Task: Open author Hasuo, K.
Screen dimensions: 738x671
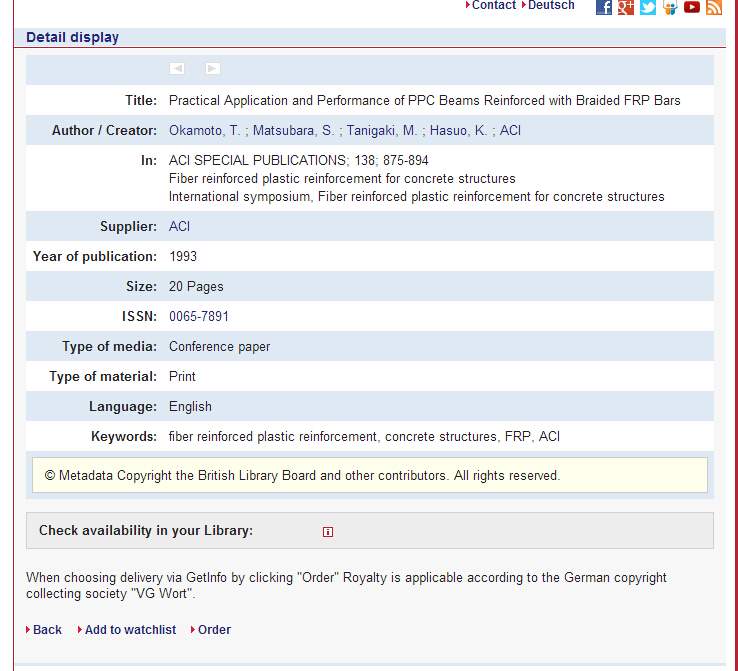Action: (458, 130)
